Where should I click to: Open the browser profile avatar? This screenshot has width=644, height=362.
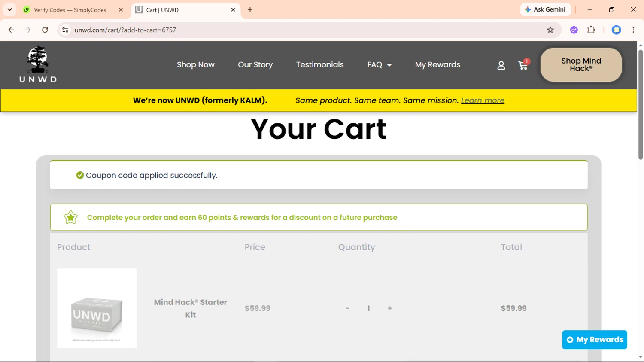pos(617,30)
